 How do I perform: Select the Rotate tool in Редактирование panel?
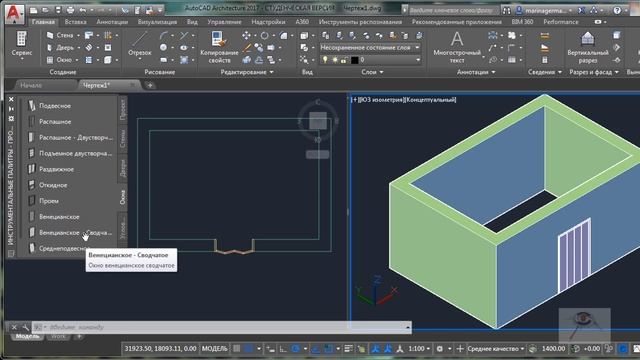264,36
